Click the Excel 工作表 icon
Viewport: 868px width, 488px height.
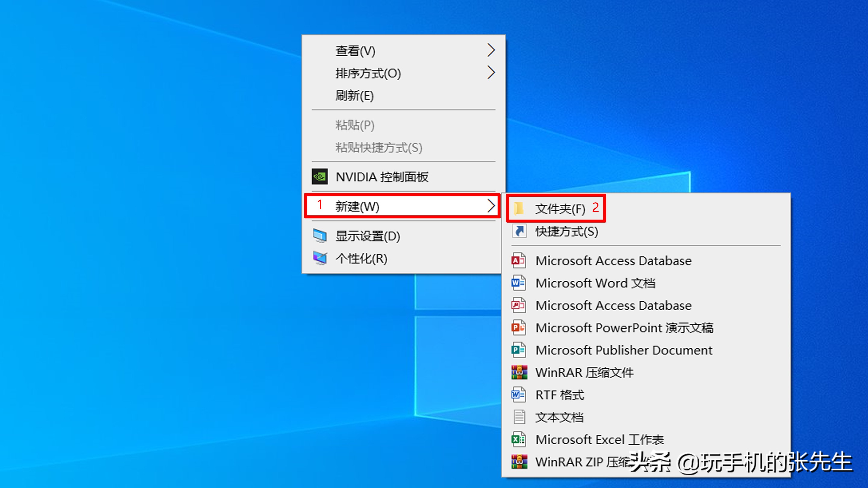point(519,440)
